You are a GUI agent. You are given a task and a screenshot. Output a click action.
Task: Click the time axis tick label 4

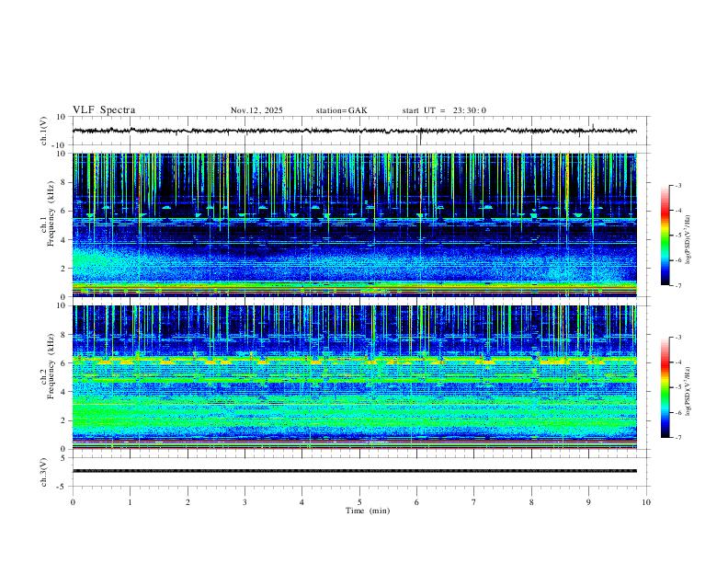point(301,502)
